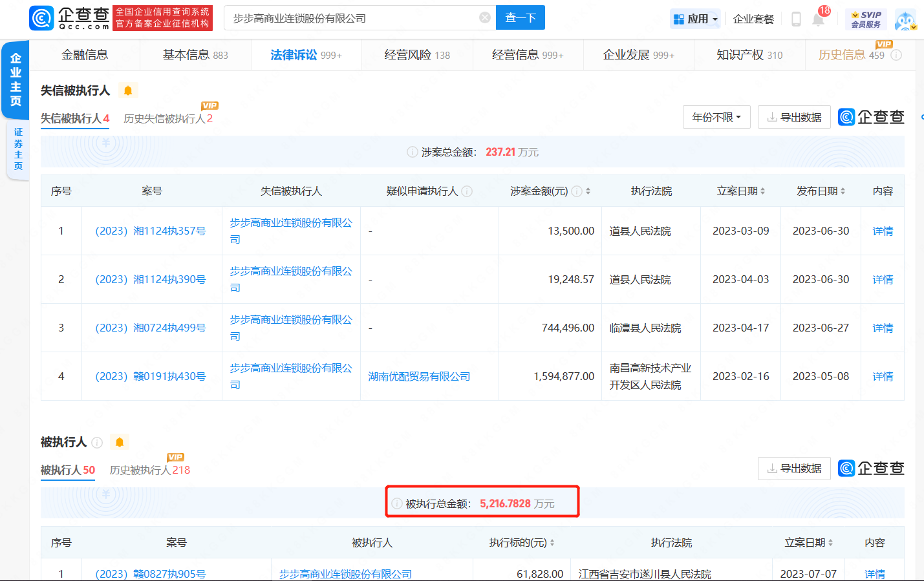Select the 被执行人 50 sub-tab
Image resolution: width=924 pixels, height=581 pixels.
coord(68,470)
